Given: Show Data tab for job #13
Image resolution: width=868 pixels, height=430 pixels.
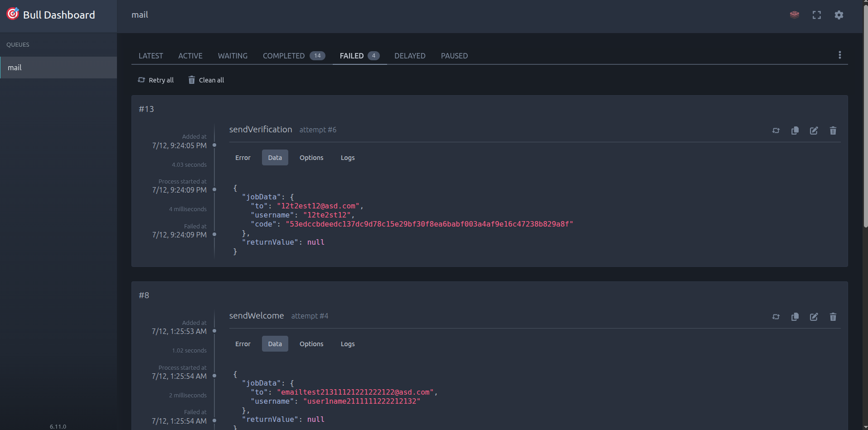Looking at the screenshot, I should click(275, 158).
